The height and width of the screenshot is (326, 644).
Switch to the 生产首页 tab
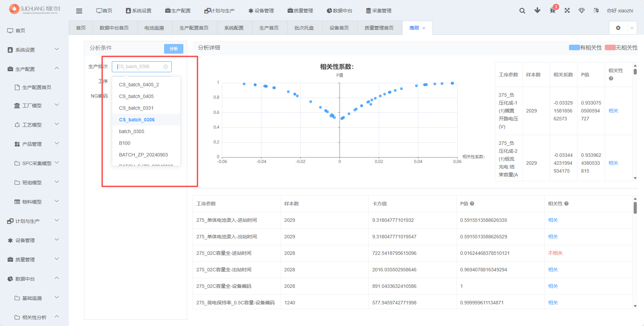tap(269, 28)
